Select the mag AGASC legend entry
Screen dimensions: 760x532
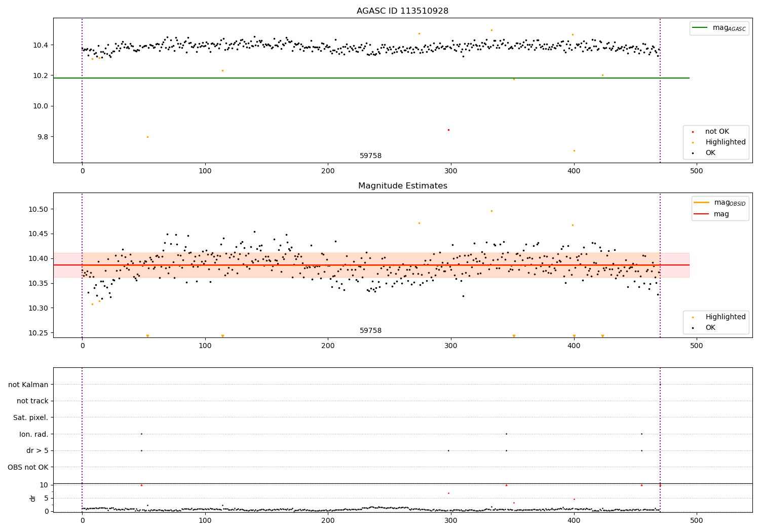pyautogui.click(x=719, y=28)
